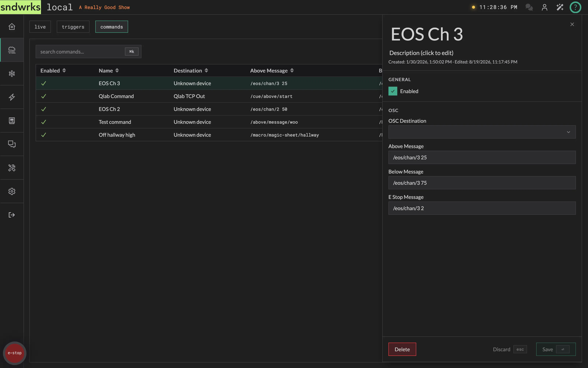Click the orange status dot by the clock
This screenshot has width=588, height=368.
(x=473, y=7)
